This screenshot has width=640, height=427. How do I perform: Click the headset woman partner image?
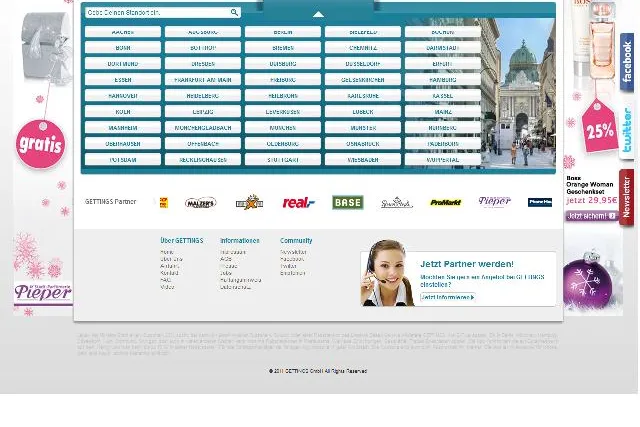click(x=387, y=273)
